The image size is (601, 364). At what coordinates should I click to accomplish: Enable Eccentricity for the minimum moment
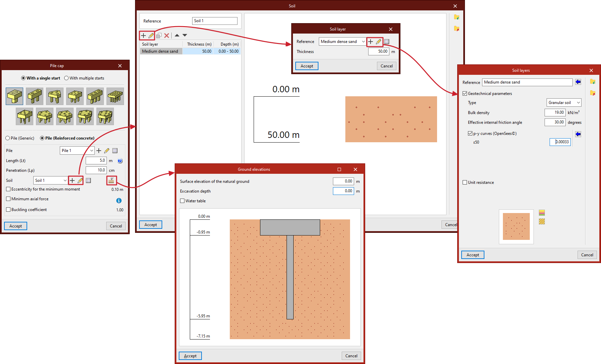tap(8, 189)
